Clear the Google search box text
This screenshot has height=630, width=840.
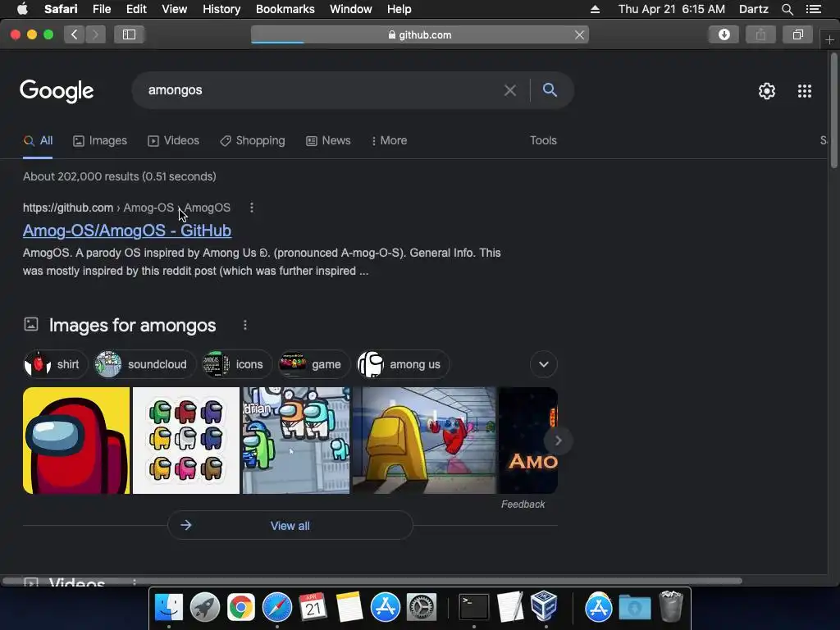[510, 90]
